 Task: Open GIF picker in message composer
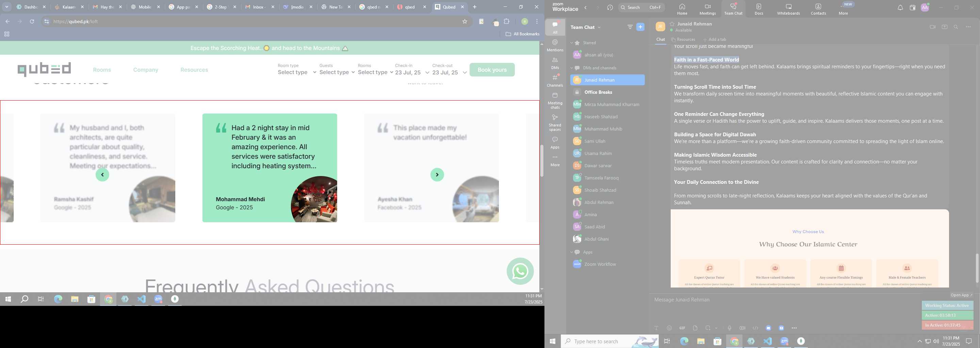click(x=682, y=328)
